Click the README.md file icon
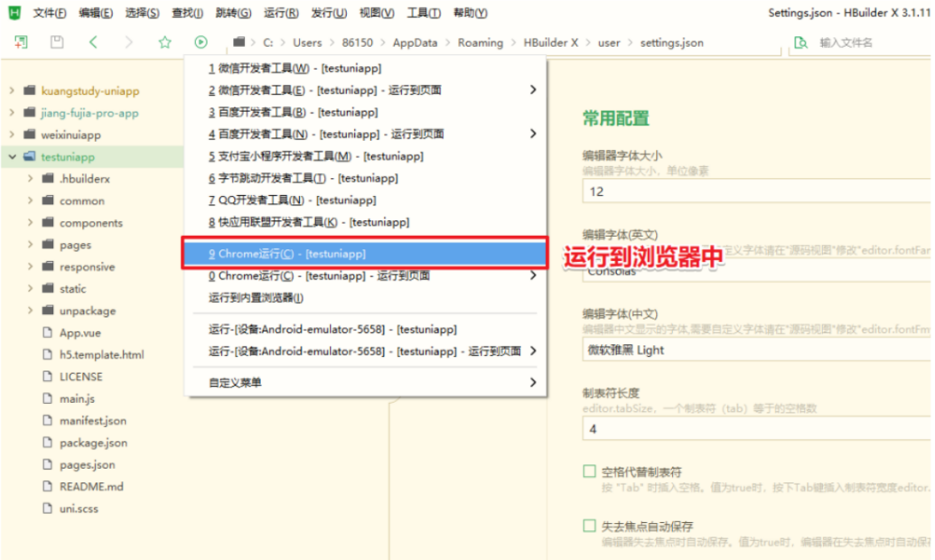Image resolution: width=935 pixels, height=560 pixels. tap(48, 486)
